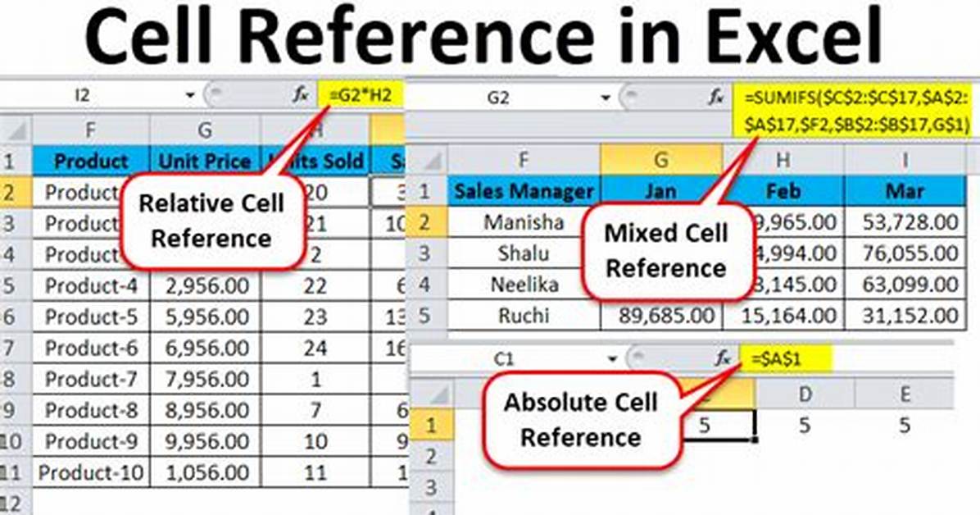The height and width of the screenshot is (515, 980).
Task: Select the 8,956.00 unit price cell
Action: pyautogui.click(x=205, y=410)
